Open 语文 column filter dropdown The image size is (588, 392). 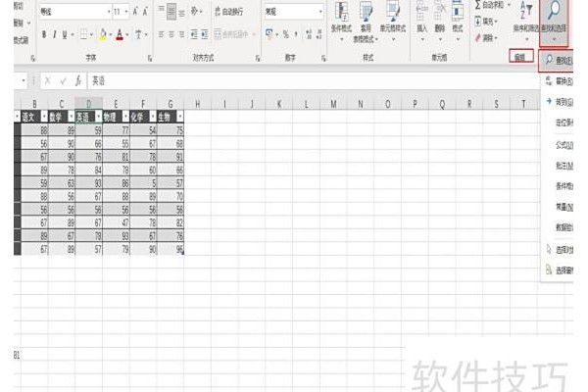click(x=44, y=117)
